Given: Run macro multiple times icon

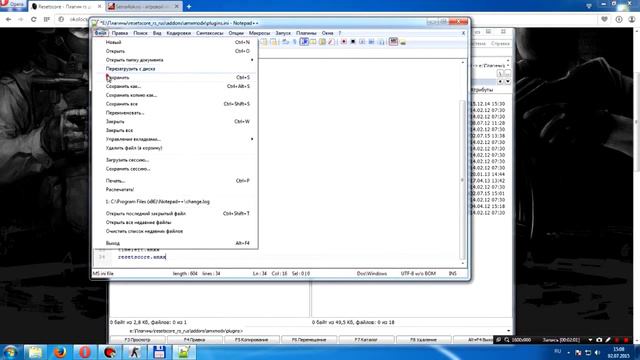Looking at the screenshot, I should click(x=371, y=42).
